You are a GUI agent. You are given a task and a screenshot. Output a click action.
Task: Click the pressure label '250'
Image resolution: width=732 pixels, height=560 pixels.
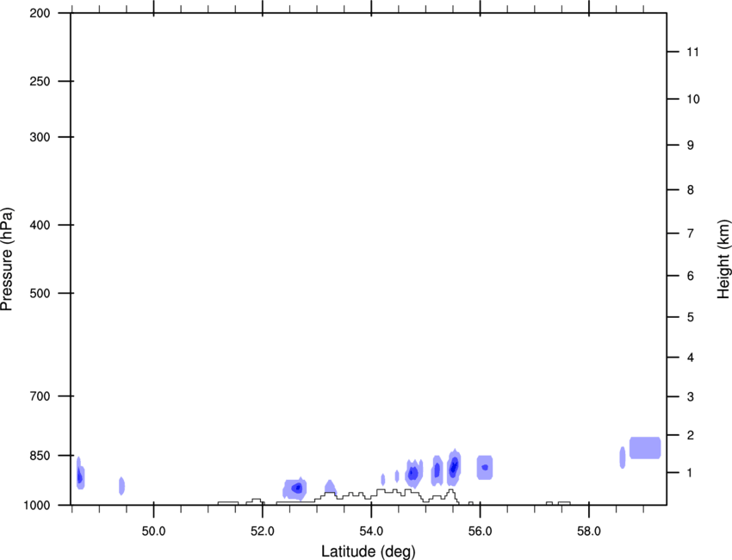point(40,81)
